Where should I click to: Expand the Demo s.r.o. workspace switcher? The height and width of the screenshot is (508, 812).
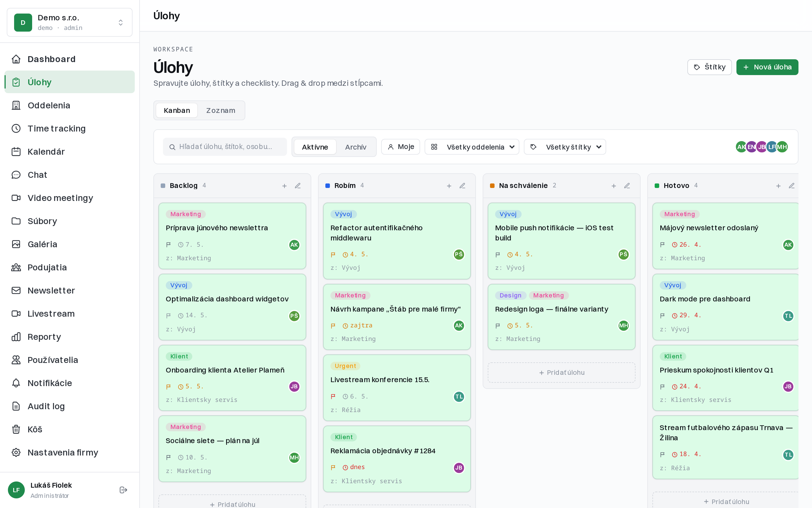[69, 22]
